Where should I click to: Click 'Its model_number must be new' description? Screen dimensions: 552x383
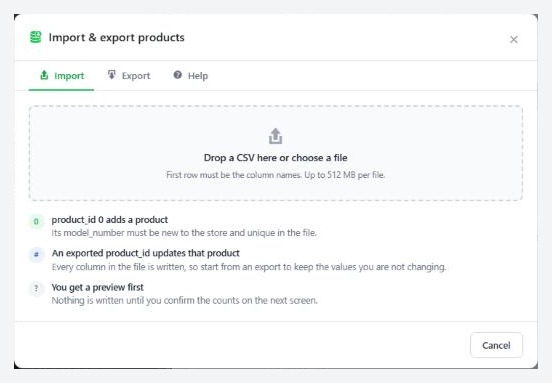(184, 233)
